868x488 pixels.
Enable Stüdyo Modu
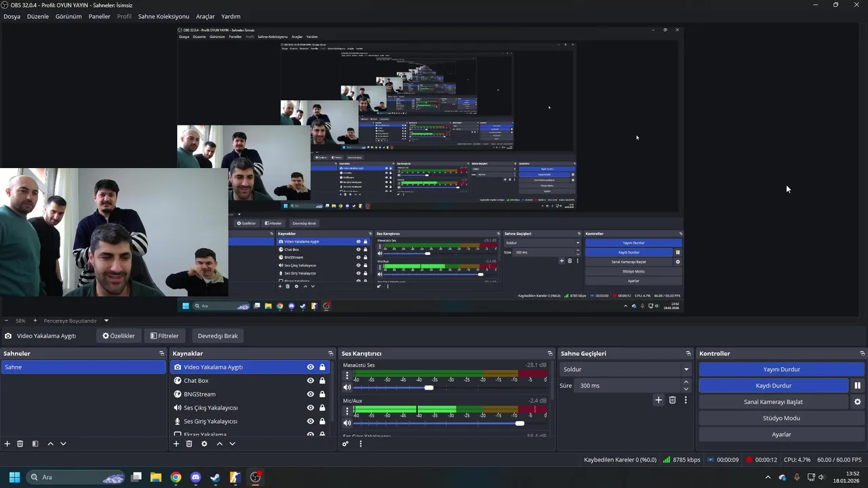tap(782, 418)
